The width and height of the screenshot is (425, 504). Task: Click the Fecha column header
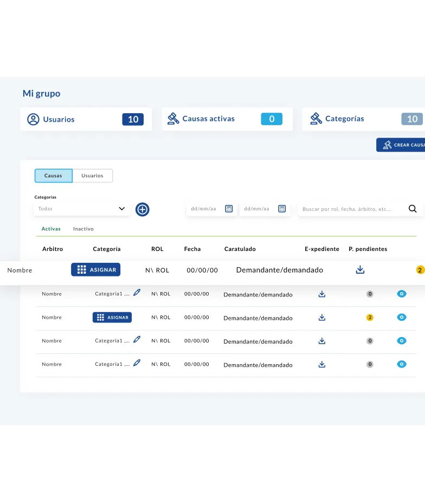pyautogui.click(x=192, y=249)
